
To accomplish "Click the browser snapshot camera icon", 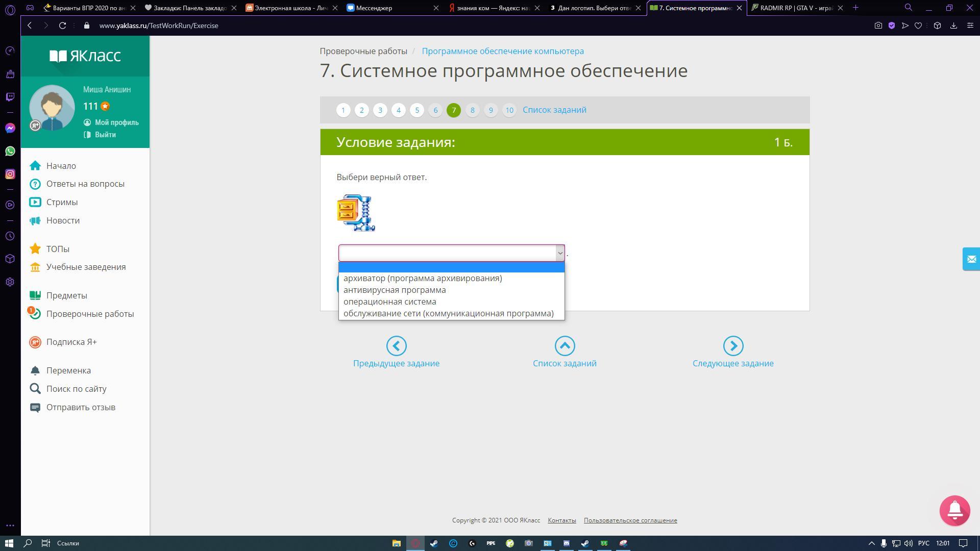I will point(878,26).
